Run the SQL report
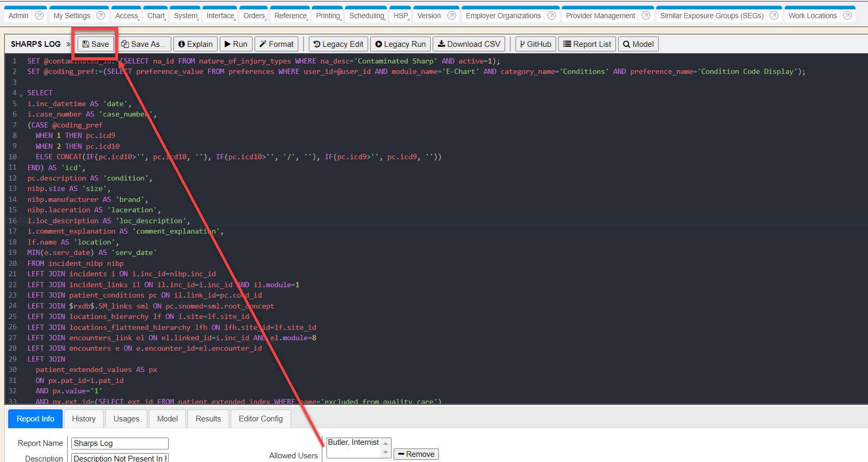The width and height of the screenshot is (868, 462). pyautogui.click(x=236, y=44)
